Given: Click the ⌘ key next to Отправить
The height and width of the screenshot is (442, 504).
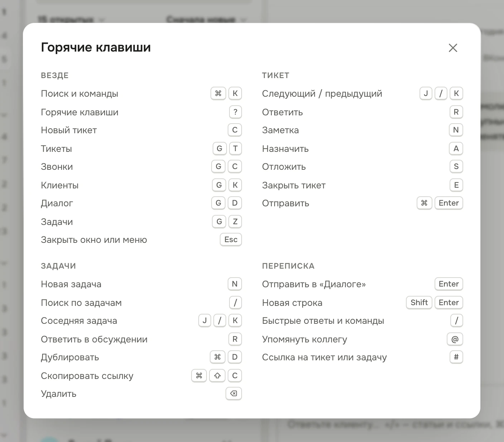Looking at the screenshot, I should point(425,203).
